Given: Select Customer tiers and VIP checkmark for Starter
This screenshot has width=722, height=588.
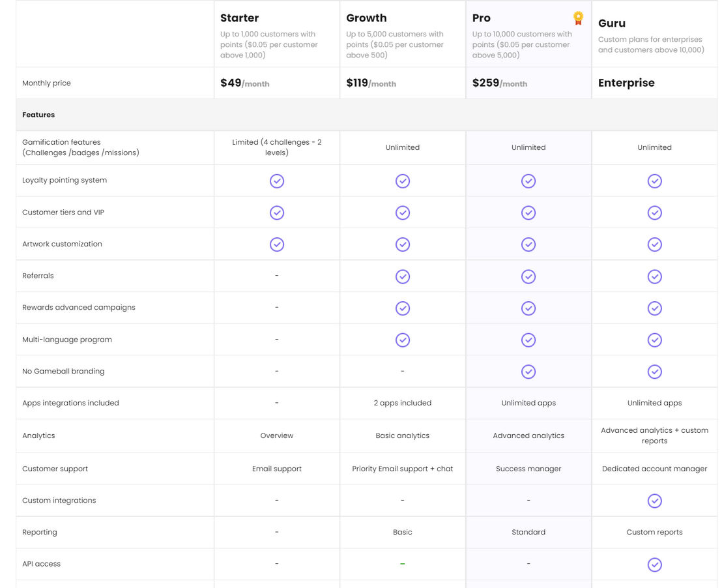Looking at the screenshot, I should (x=277, y=213).
